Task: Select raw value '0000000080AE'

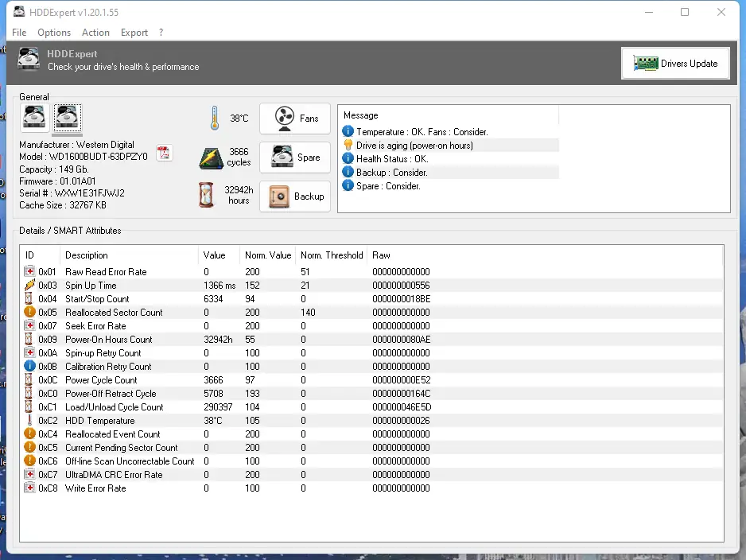Action: (401, 340)
